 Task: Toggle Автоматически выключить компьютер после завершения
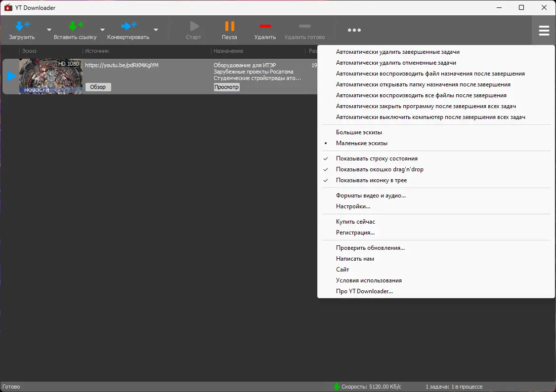pyautogui.click(x=436, y=117)
